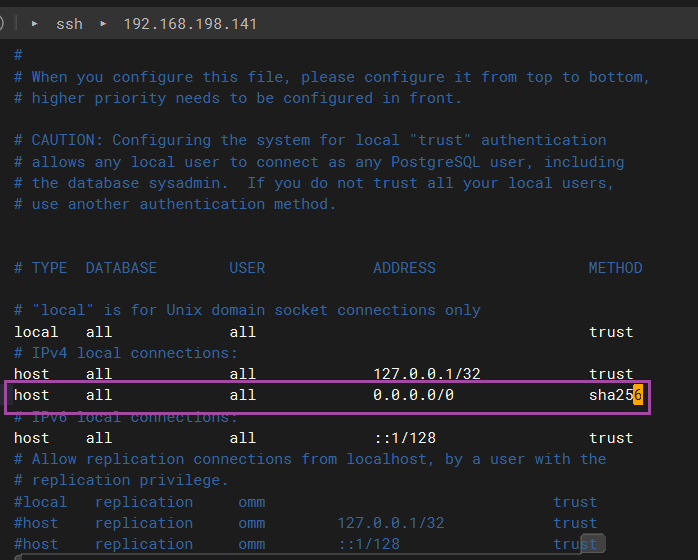The image size is (698, 560).
Task: Click the 'PostgreSQL' word in the comment
Action: 435,162
